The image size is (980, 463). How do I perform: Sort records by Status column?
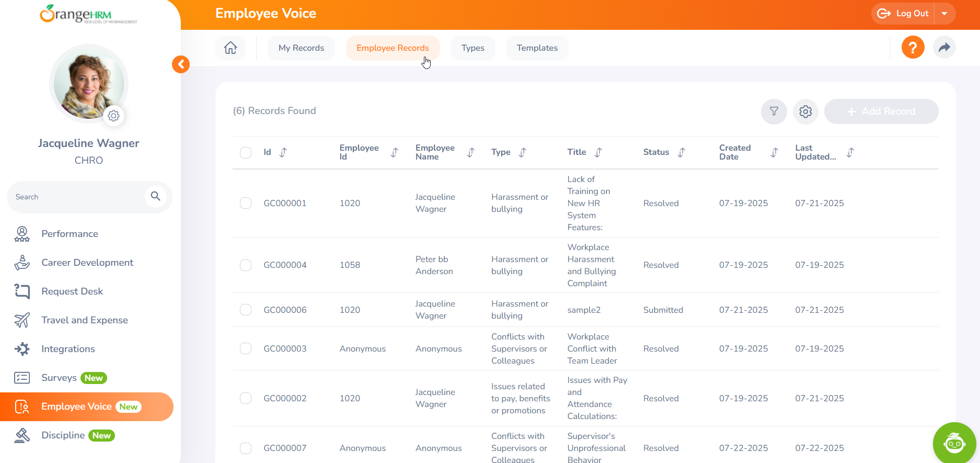coord(681,152)
